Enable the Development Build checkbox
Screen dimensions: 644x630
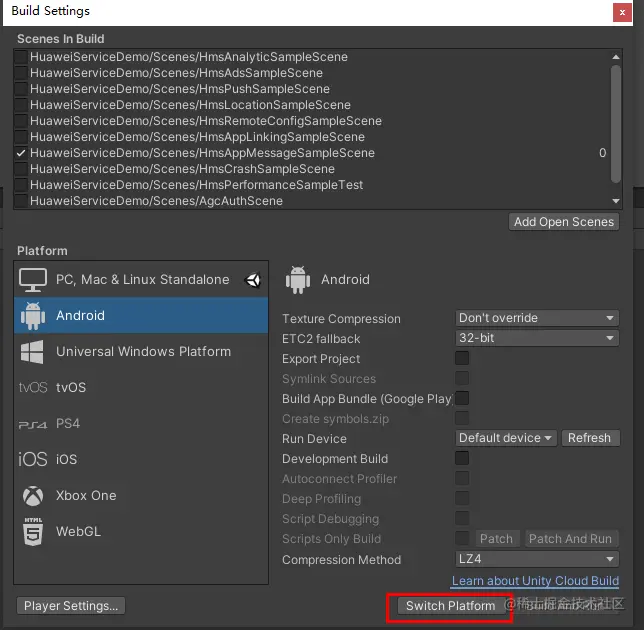[x=462, y=458]
